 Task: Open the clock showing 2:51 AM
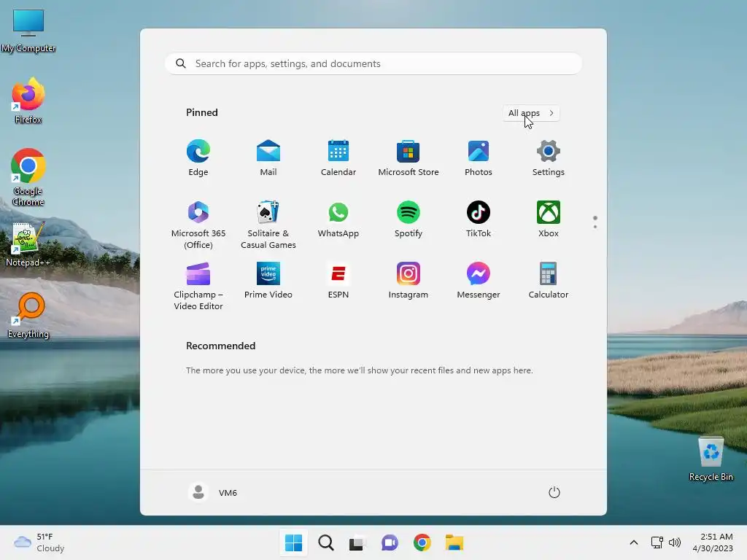point(713,542)
